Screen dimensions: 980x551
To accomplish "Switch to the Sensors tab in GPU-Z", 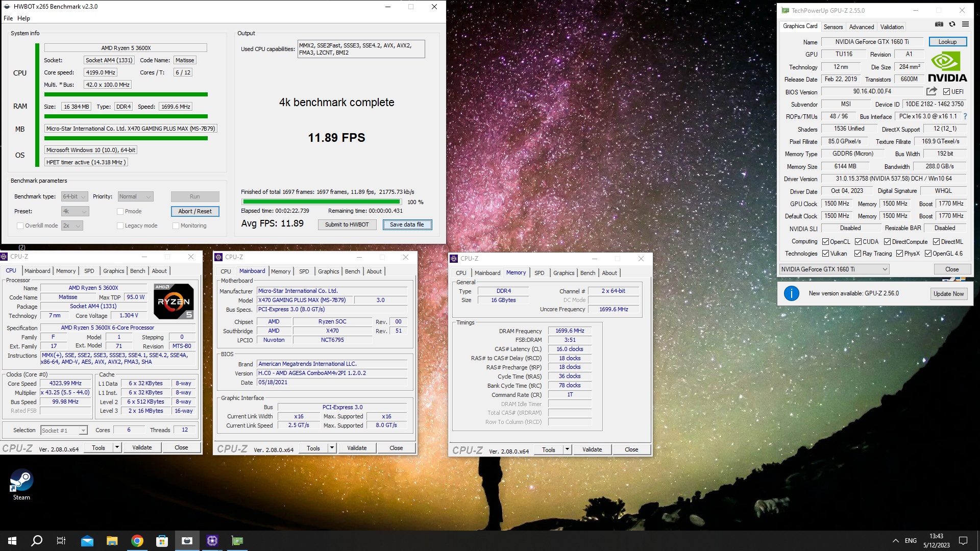I will [833, 27].
